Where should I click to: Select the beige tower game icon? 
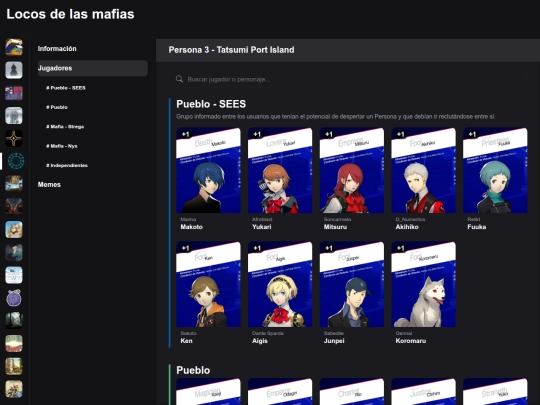coord(14,366)
